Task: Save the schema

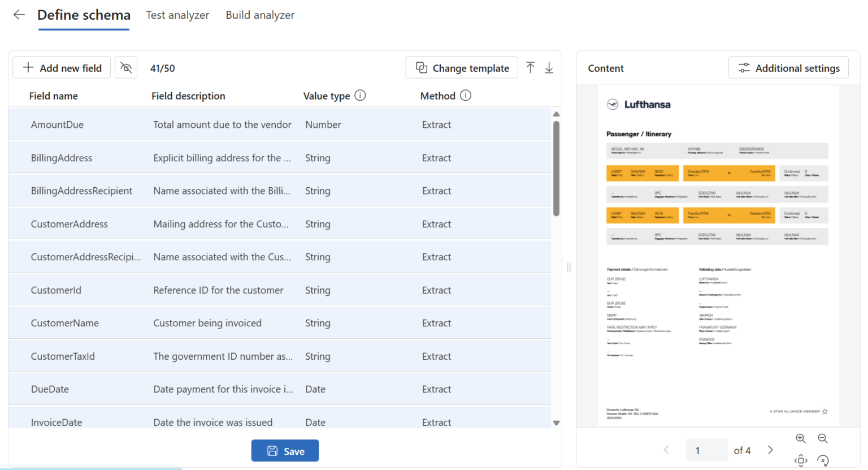Action: (285, 451)
